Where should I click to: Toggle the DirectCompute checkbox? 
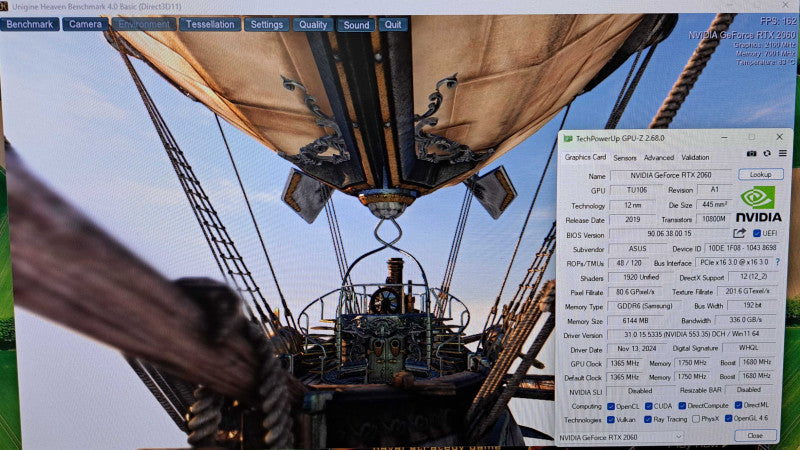[x=682, y=406]
